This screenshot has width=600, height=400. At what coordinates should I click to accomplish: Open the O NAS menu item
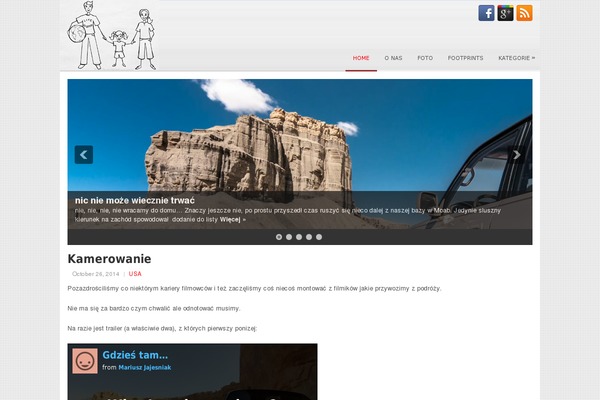coord(393,58)
